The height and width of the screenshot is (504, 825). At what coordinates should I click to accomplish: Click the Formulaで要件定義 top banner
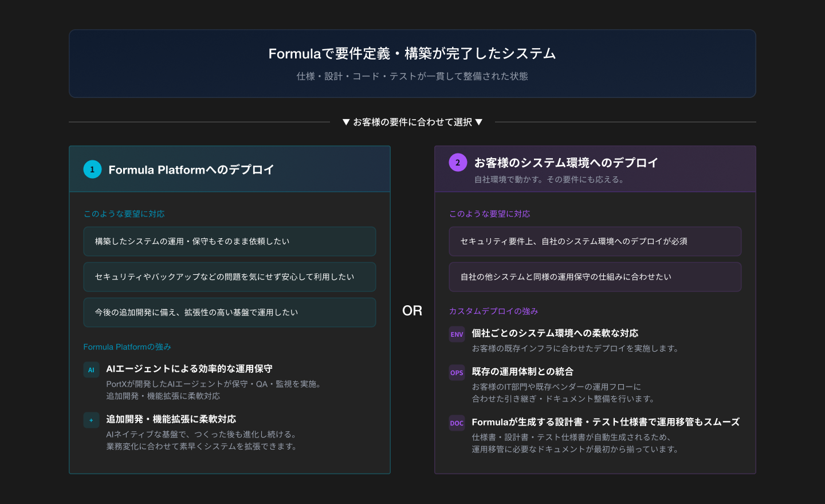pos(412,64)
